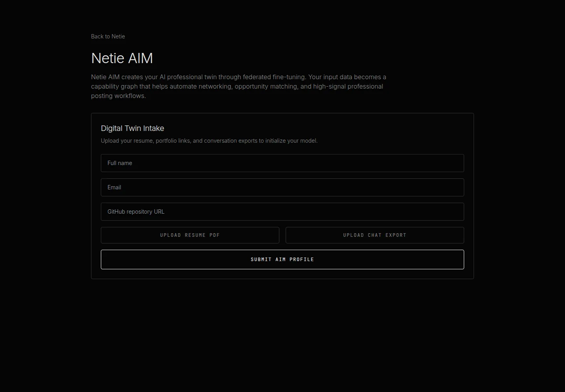This screenshot has width=565, height=392.
Task: Go back via the Back to Netie link
Action: point(108,36)
